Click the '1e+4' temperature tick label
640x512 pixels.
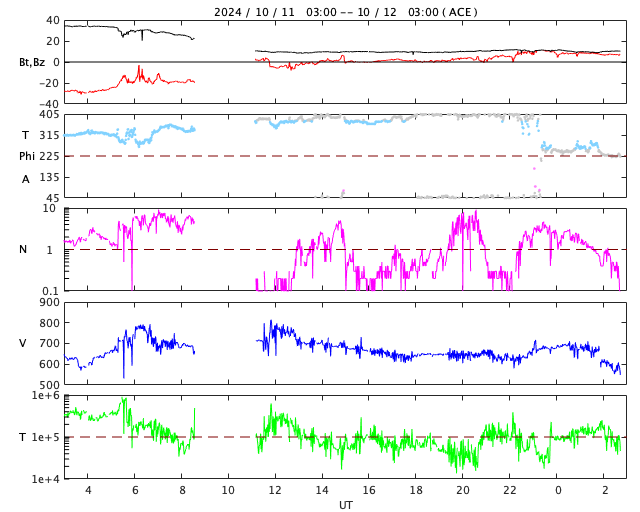[46, 479]
